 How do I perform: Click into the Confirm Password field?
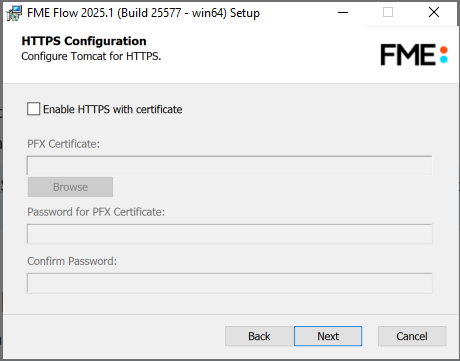click(230, 283)
